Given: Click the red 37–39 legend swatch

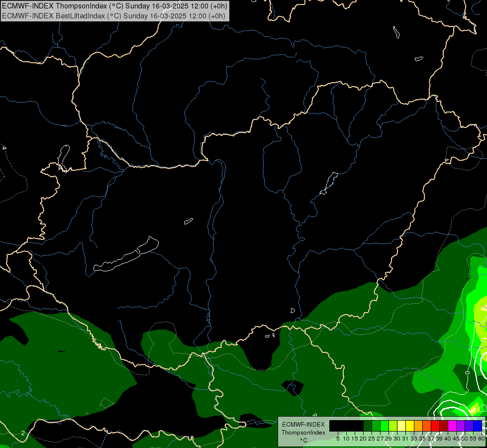Looking at the screenshot, I should (435, 426).
